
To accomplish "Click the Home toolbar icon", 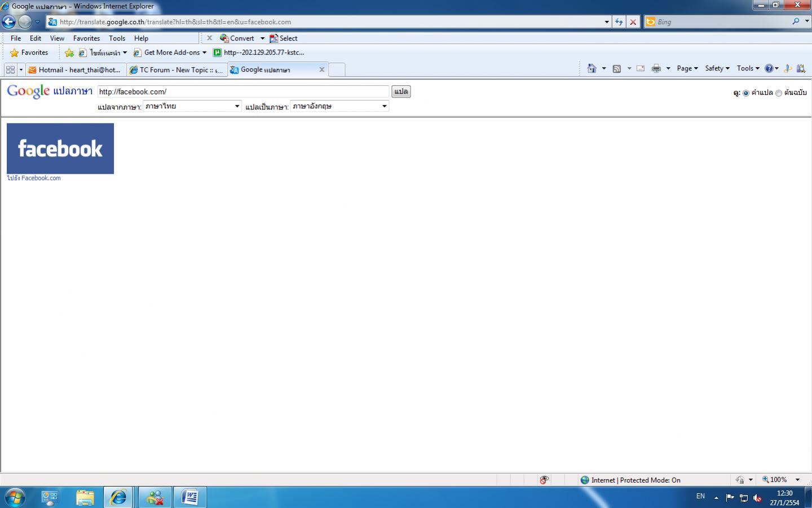I will coord(592,68).
